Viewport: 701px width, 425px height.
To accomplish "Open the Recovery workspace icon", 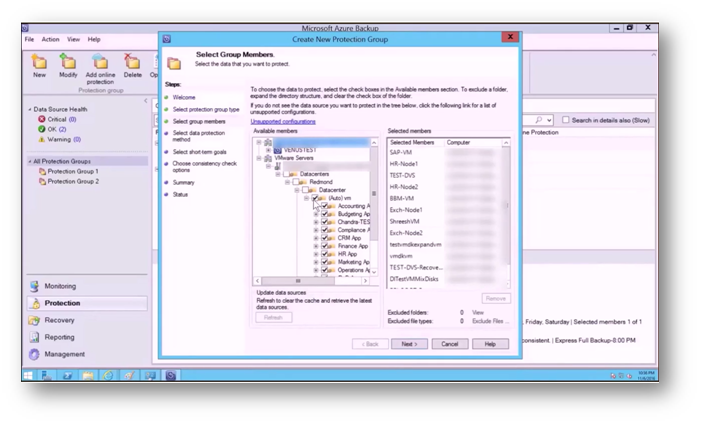I will [34, 320].
